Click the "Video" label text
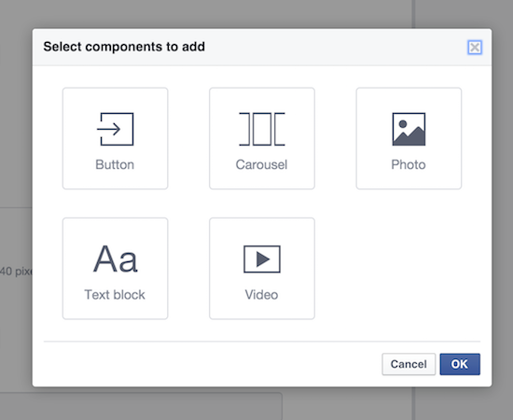 pyautogui.click(x=261, y=295)
